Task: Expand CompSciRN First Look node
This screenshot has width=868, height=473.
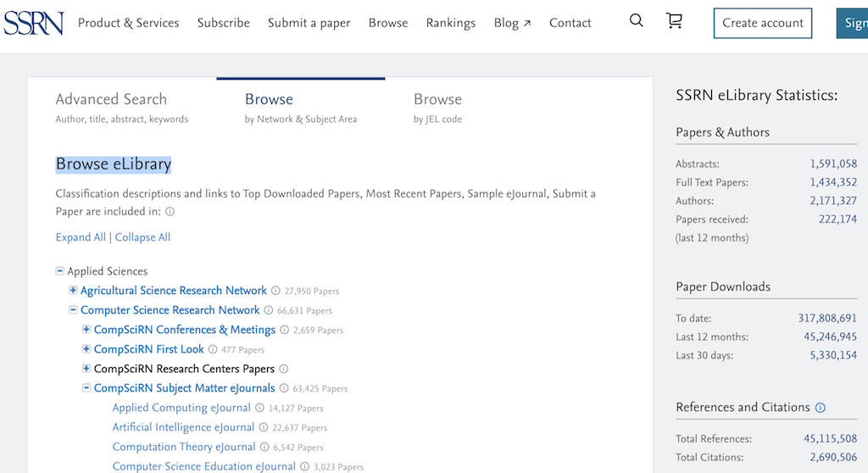Action: (86, 349)
